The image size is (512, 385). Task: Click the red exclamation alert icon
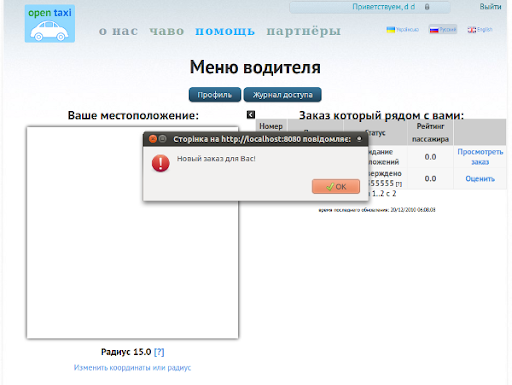click(161, 163)
